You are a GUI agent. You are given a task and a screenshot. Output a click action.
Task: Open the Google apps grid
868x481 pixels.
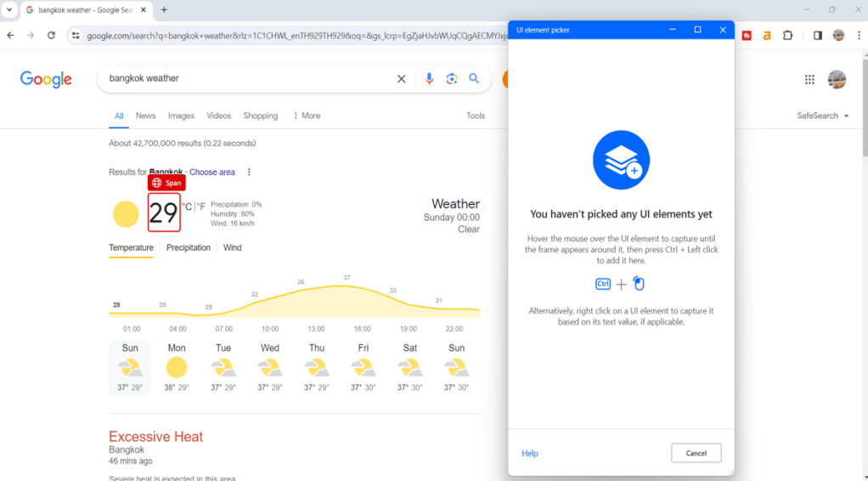coord(809,79)
